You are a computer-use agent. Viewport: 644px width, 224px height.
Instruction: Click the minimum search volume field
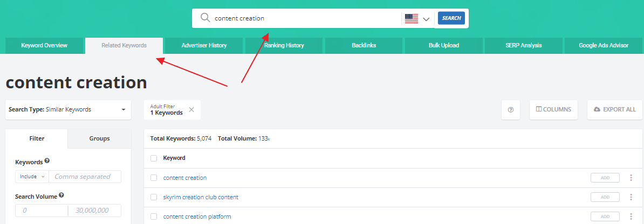[x=42, y=211]
